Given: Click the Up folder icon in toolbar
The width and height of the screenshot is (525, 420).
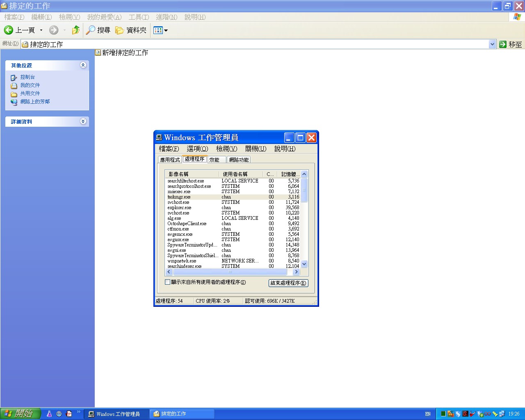Looking at the screenshot, I should tap(75, 30).
